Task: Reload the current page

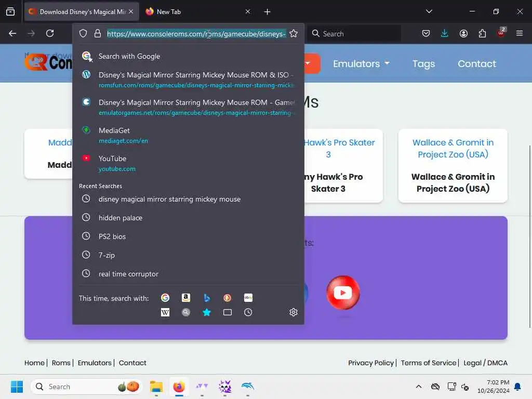Action: [50, 33]
